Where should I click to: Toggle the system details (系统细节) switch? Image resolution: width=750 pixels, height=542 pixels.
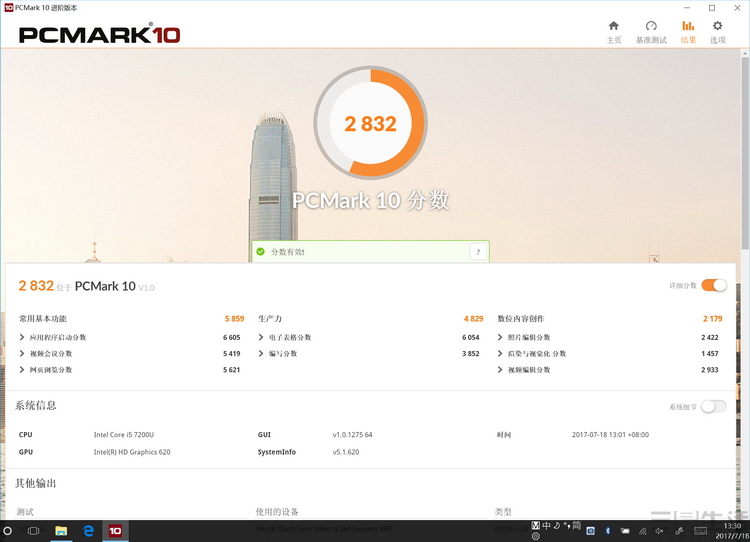pos(714,407)
